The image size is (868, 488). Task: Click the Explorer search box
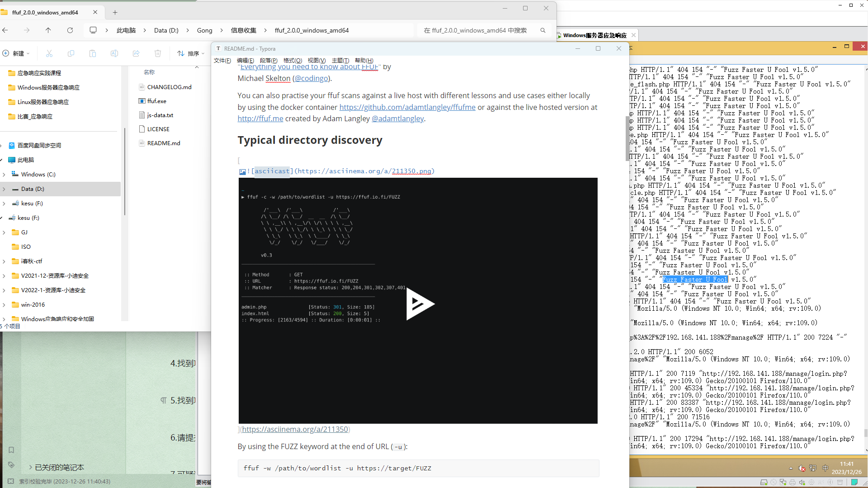[x=484, y=30]
